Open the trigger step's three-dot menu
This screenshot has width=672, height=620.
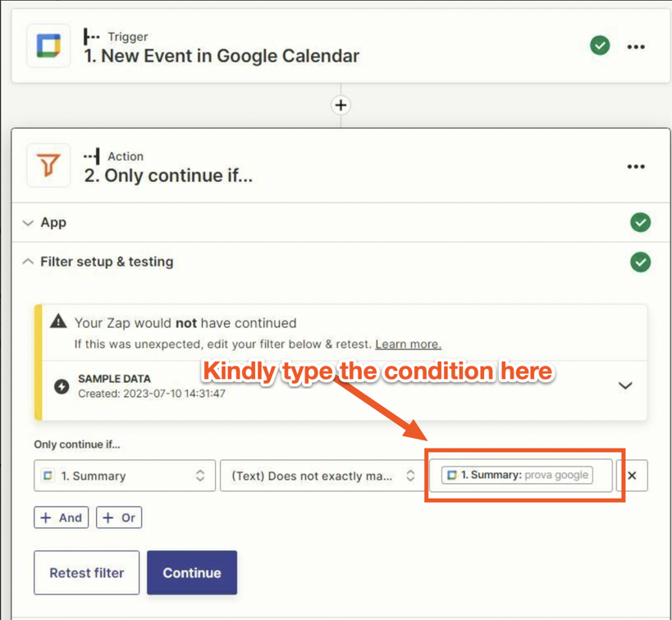[636, 47]
